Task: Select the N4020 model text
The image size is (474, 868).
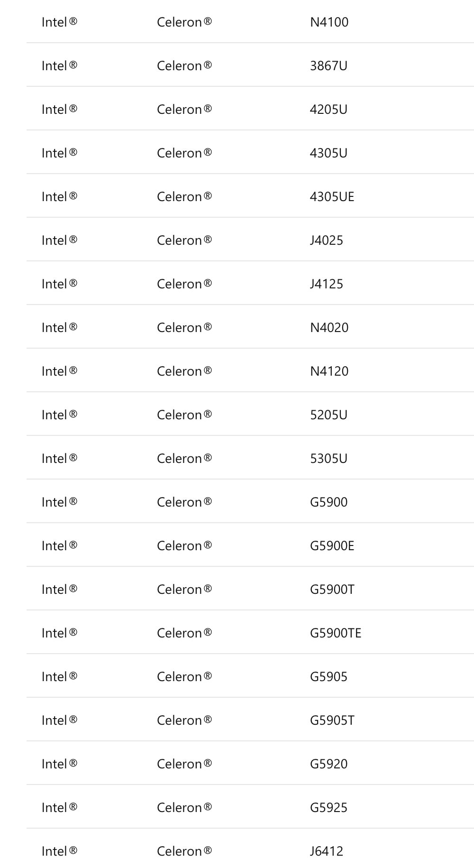Action: pos(329,328)
